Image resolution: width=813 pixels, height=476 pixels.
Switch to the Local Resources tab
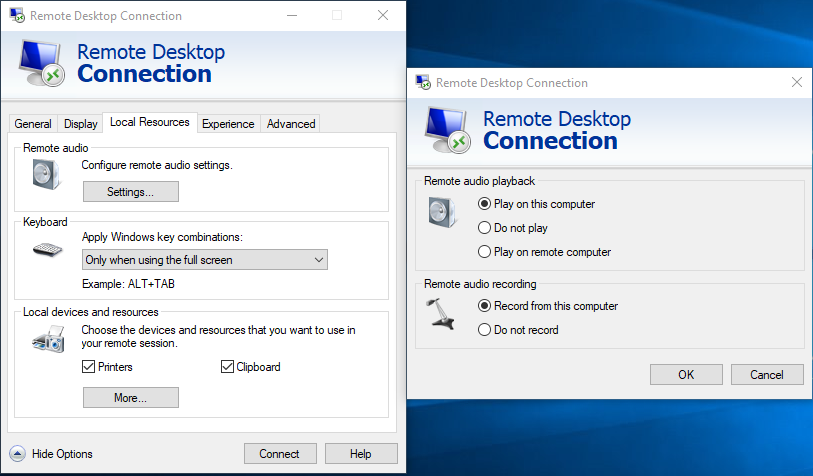tap(150, 122)
